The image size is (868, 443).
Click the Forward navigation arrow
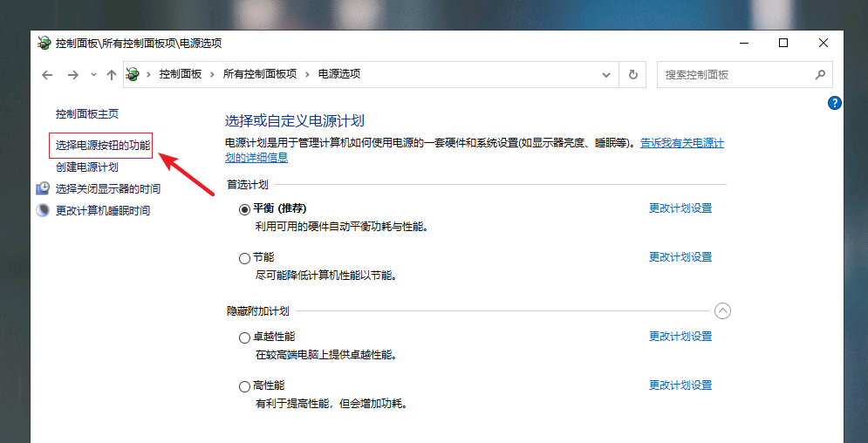pos(73,75)
